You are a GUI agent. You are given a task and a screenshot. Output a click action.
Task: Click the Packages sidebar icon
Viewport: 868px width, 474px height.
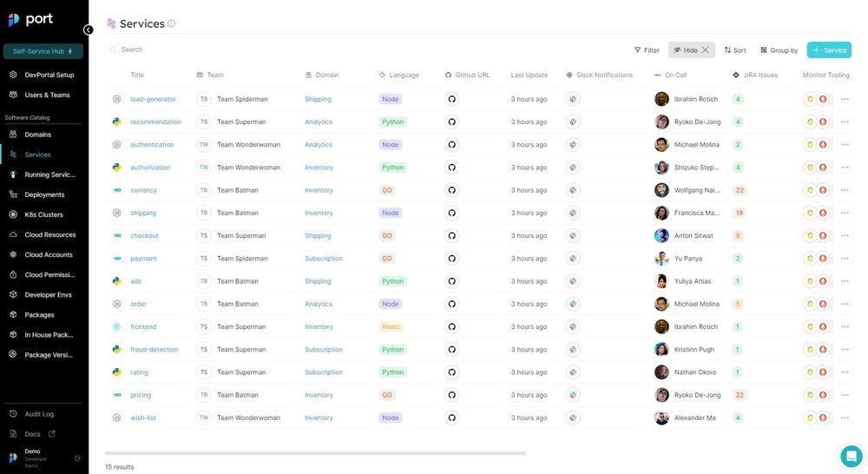[13, 314]
